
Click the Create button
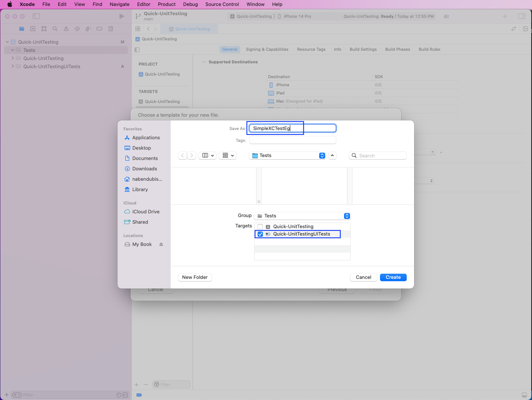click(x=393, y=277)
